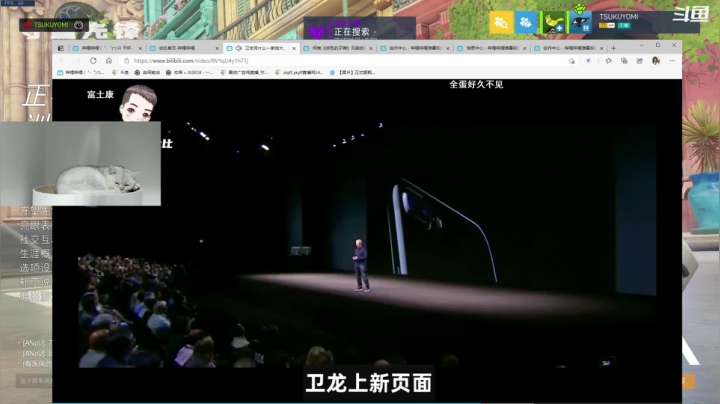
Task: View site info lock icon
Action: 127,61
